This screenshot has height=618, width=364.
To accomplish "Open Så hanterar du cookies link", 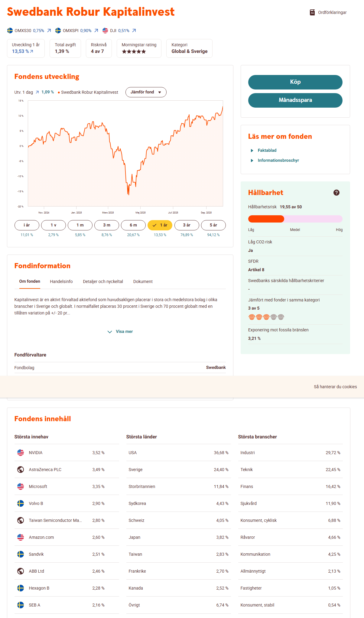I will (x=335, y=387).
